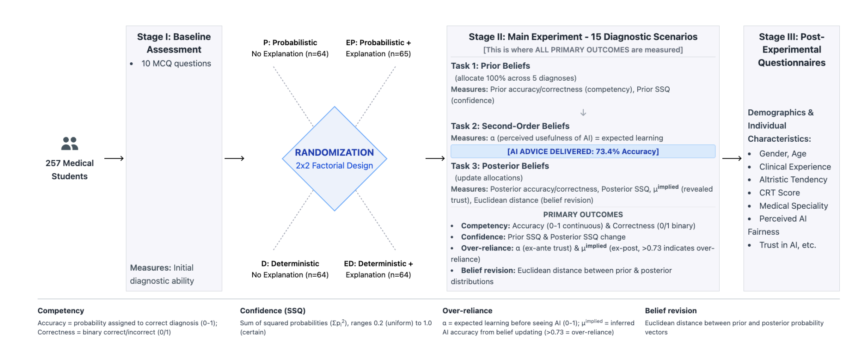
Task: Click the Task 1: Prior Beliefs heading
Action: 490,66
